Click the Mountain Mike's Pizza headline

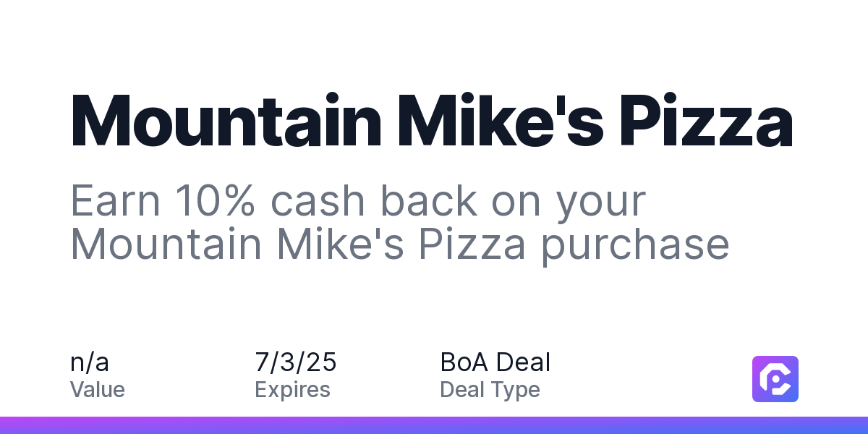coord(432,120)
